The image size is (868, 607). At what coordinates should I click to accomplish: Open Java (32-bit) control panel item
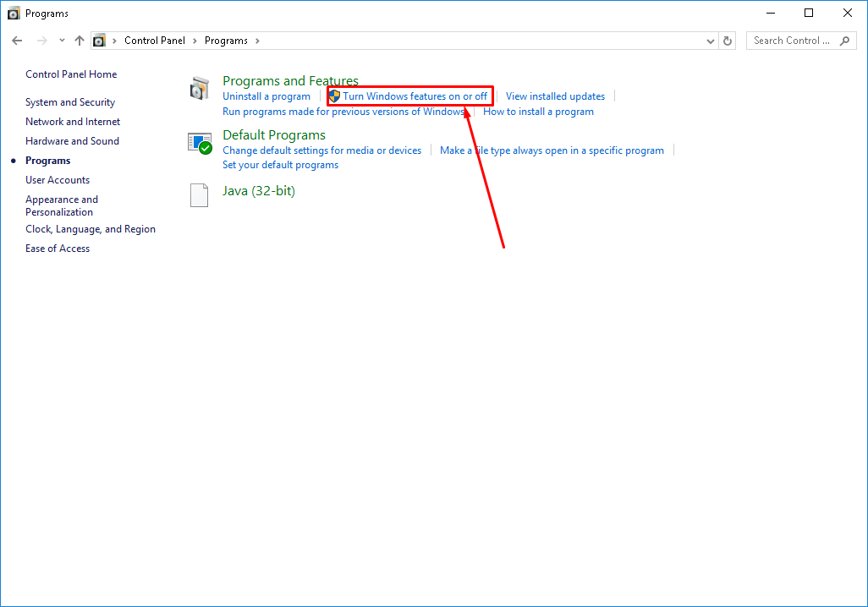click(x=259, y=191)
